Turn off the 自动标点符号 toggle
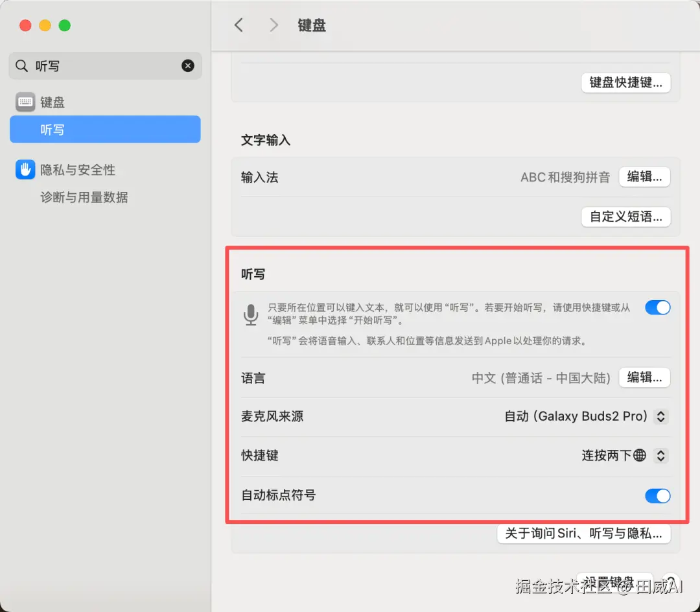The image size is (700, 612). (658, 495)
